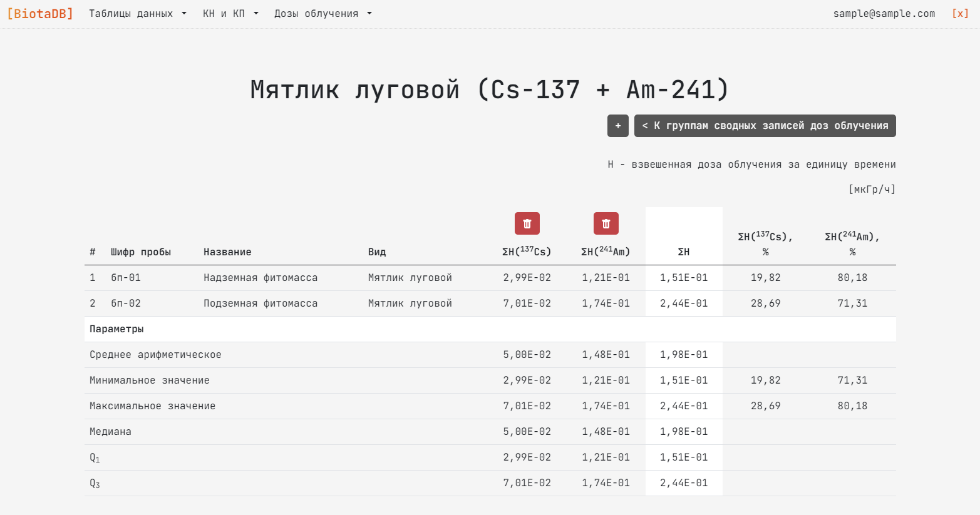The height and width of the screenshot is (515, 980).
Task: Click the Надземная фитомасса name cell
Action: (x=260, y=278)
